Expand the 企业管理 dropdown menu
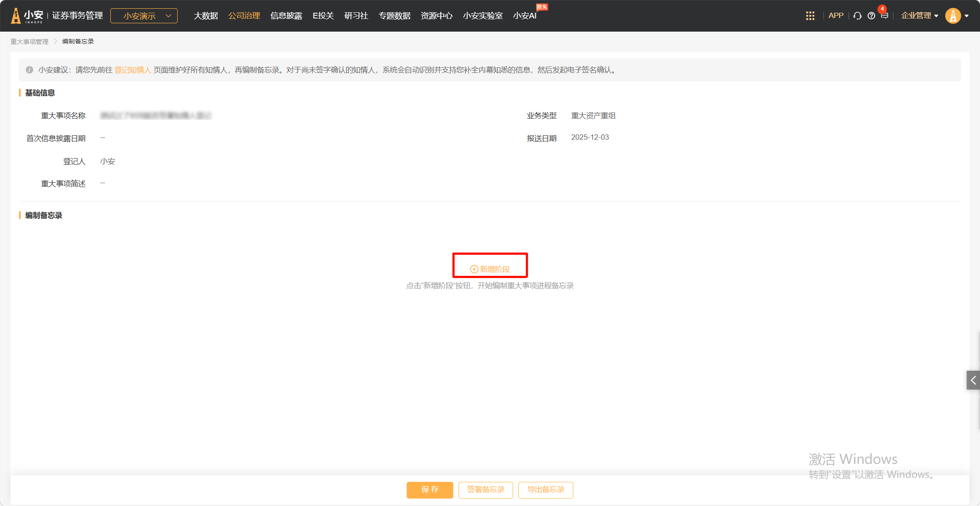The height and width of the screenshot is (506, 980). (x=919, y=16)
